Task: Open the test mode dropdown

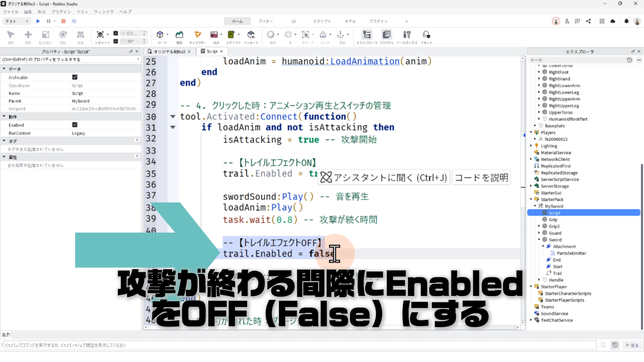Action: 17,21
